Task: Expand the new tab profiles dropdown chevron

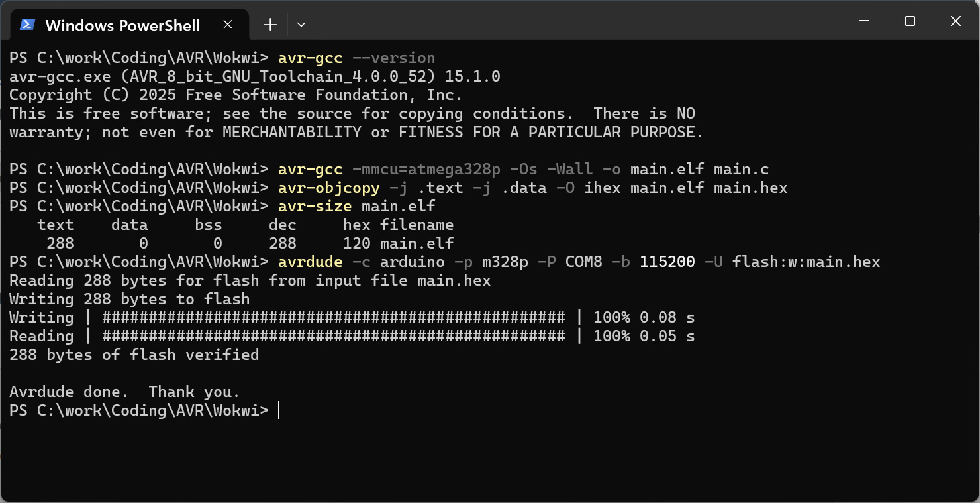Action: (301, 25)
